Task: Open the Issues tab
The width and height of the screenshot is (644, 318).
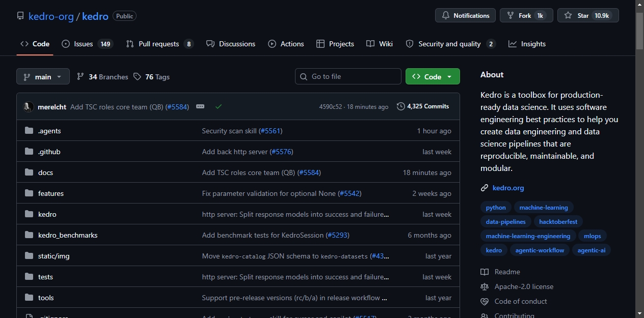Action: 87,44
